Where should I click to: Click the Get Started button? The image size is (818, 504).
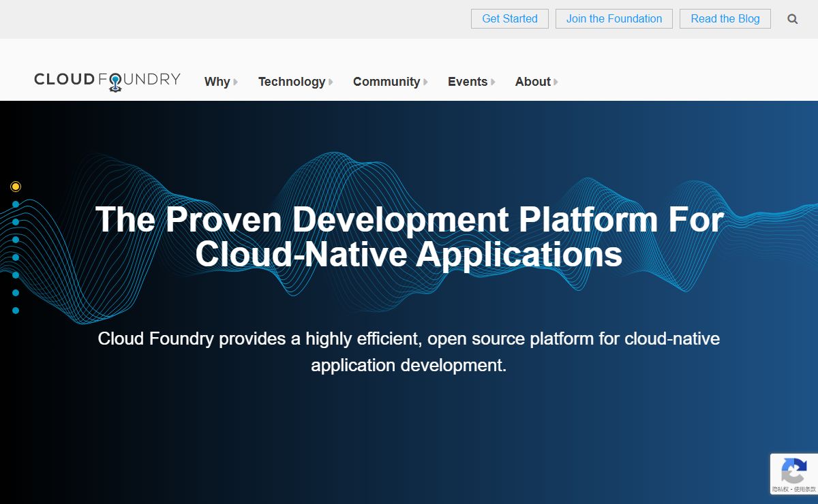[510, 19]
